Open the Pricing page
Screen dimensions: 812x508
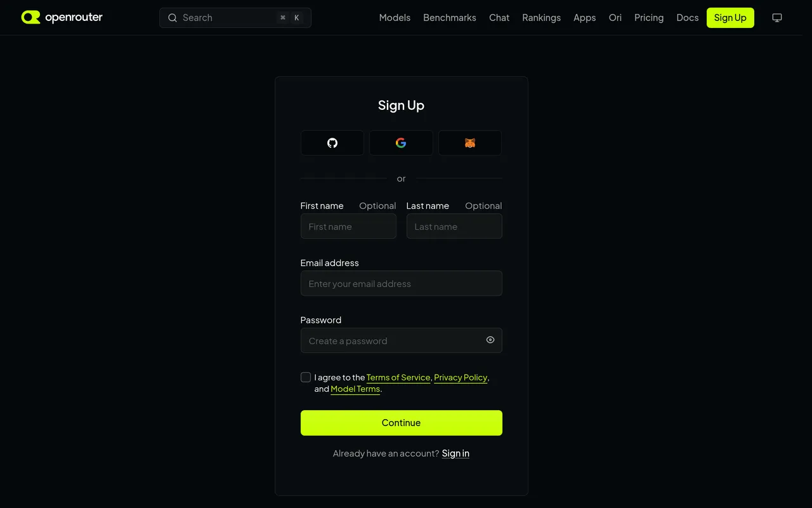click(x=649, y=18)
